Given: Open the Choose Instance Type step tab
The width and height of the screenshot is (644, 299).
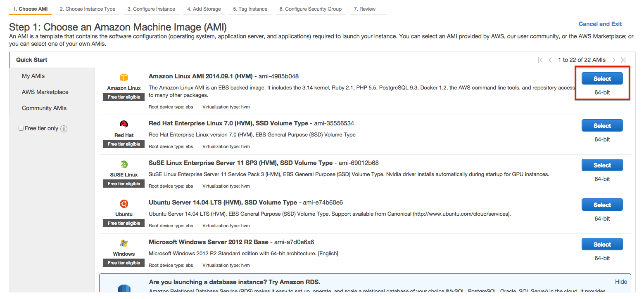Looking at the screenshot, I should tap(88, 9).
